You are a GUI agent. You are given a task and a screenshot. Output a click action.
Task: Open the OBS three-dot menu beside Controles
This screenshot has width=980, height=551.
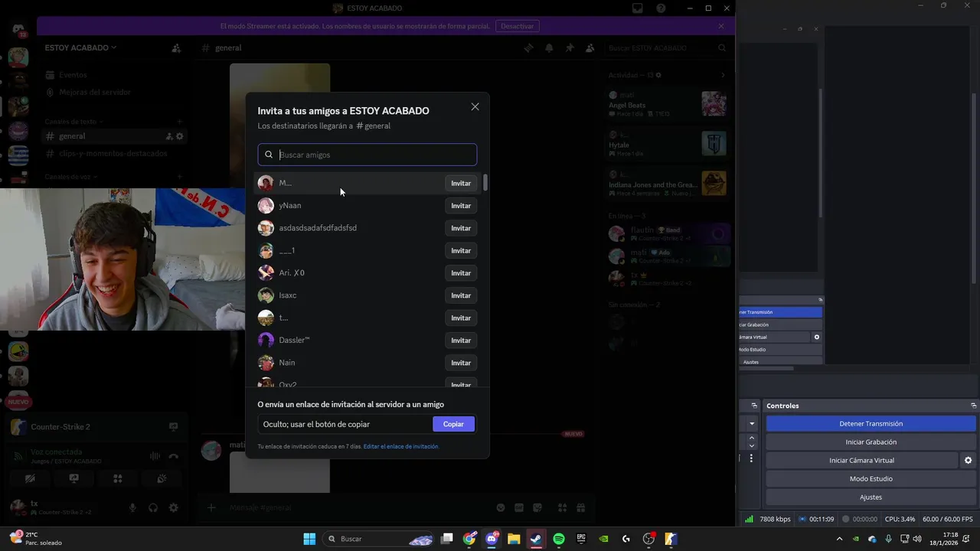752,458
